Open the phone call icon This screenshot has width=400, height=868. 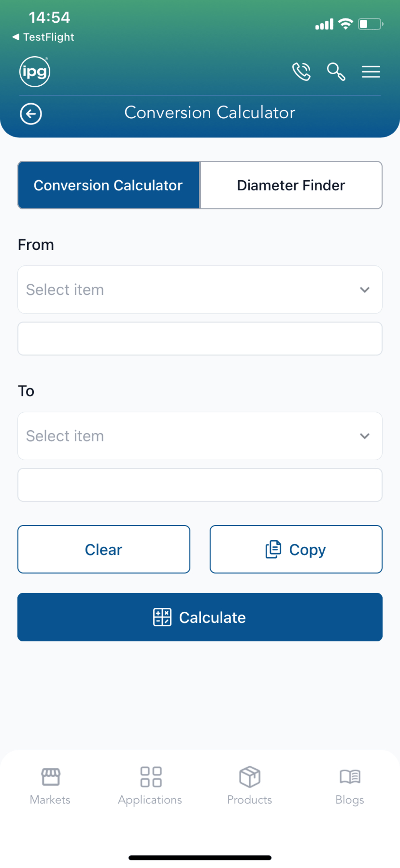point(301,71)
